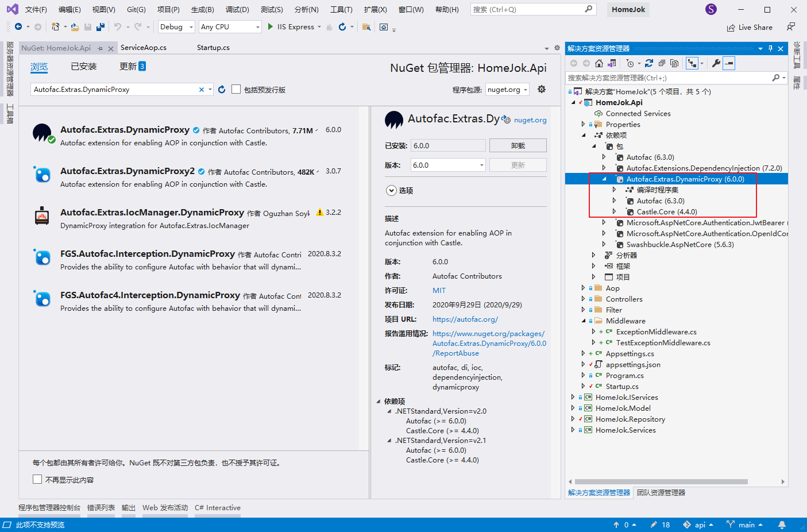
Task: Expand the Controllers folder in Solution Explorer
Action: click(584, 299)
